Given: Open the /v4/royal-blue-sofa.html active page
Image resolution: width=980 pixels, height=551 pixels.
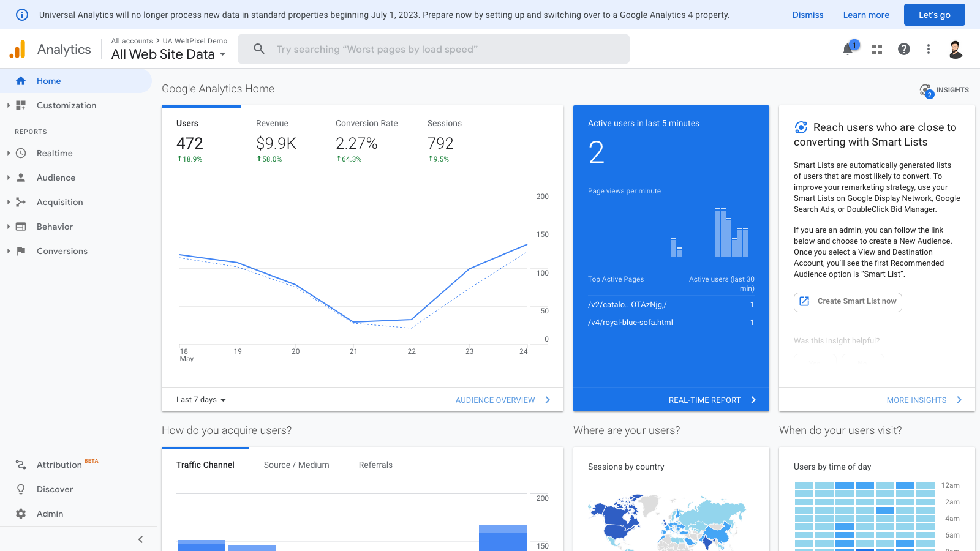Looking at the screenshot, I should [x=631, y=322].
